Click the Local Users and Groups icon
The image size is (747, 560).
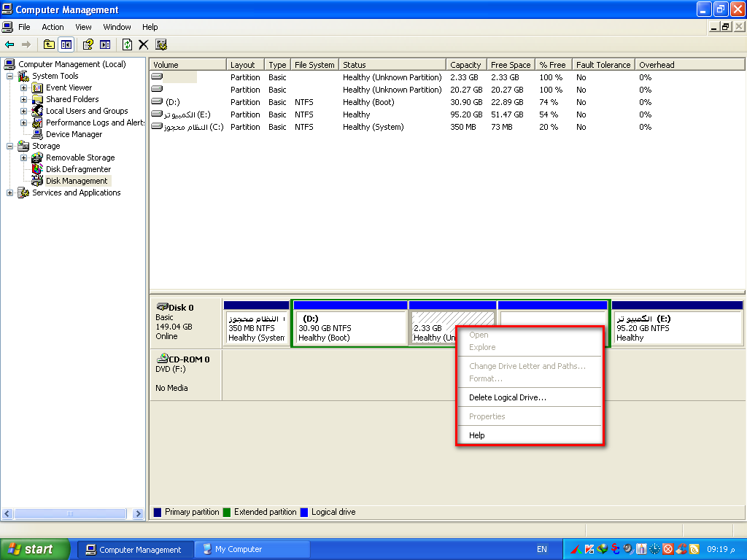37,111
